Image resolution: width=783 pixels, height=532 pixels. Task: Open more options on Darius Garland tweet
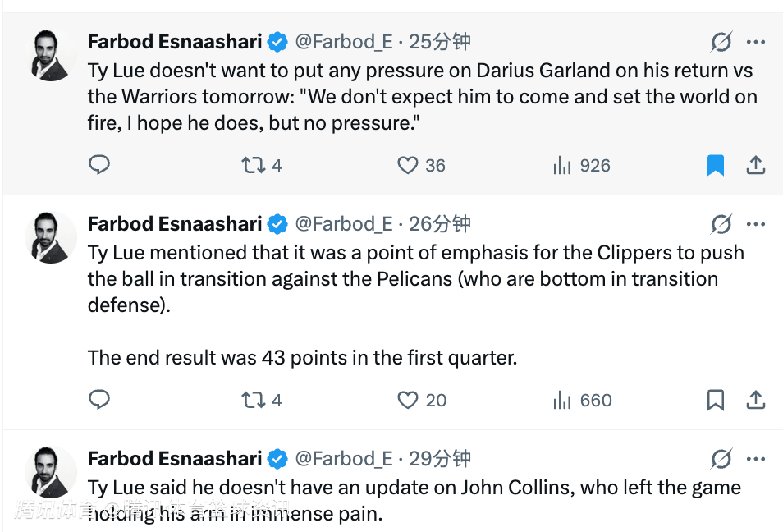pos(756,42)
